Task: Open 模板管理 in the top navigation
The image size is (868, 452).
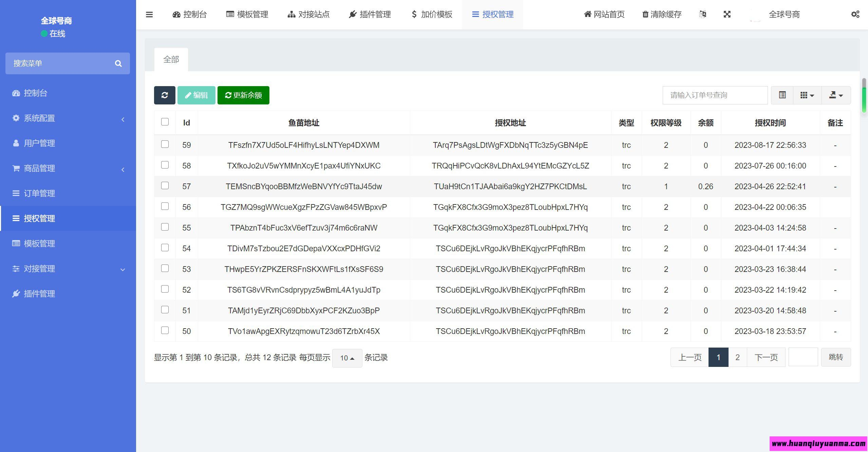Action: click(247, 14)
